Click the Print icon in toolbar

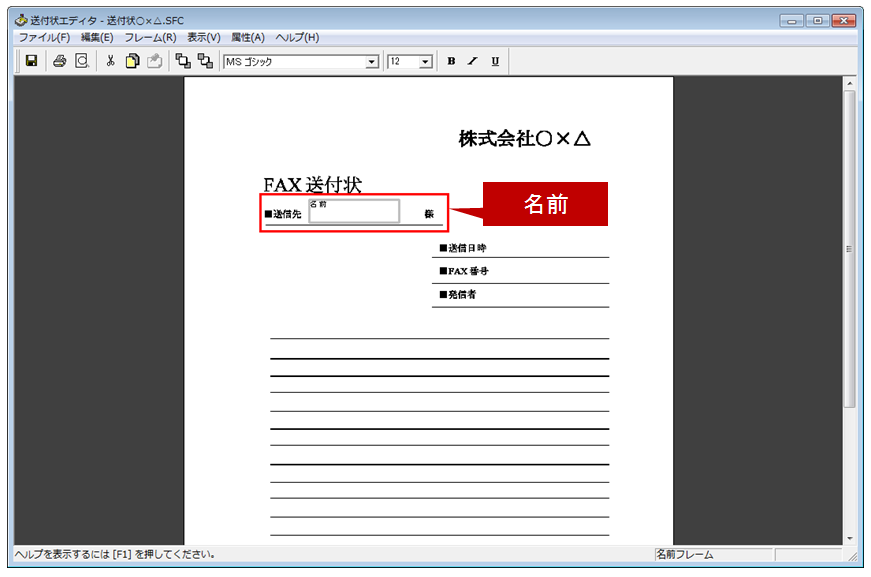pyautogui.click(x=59, y=61)
